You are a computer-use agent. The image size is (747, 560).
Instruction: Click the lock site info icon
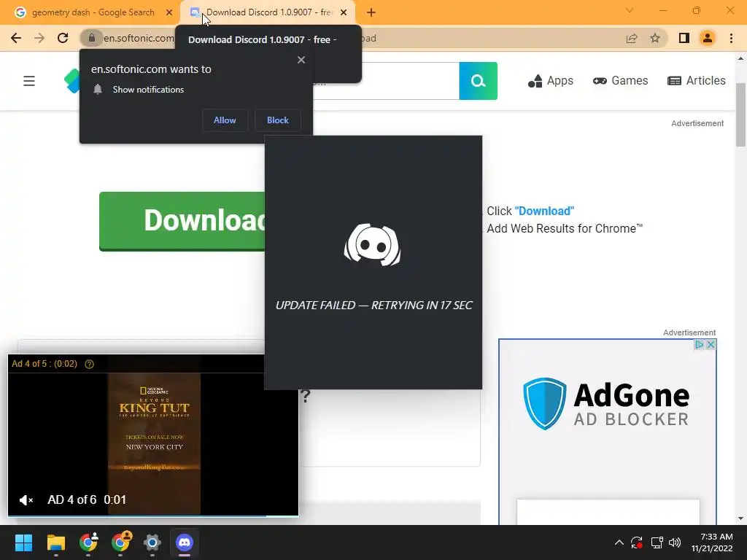coord(91,38)
